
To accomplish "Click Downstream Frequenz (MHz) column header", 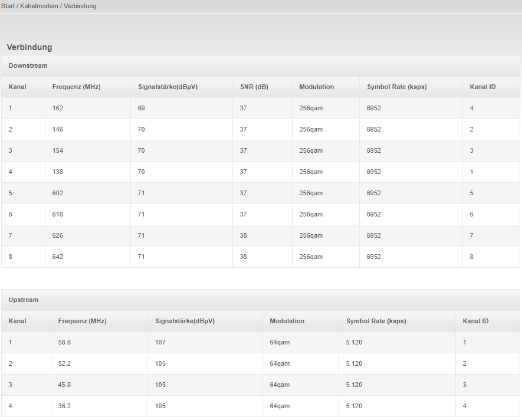I will pyautogui.click(x=76, y=87).
